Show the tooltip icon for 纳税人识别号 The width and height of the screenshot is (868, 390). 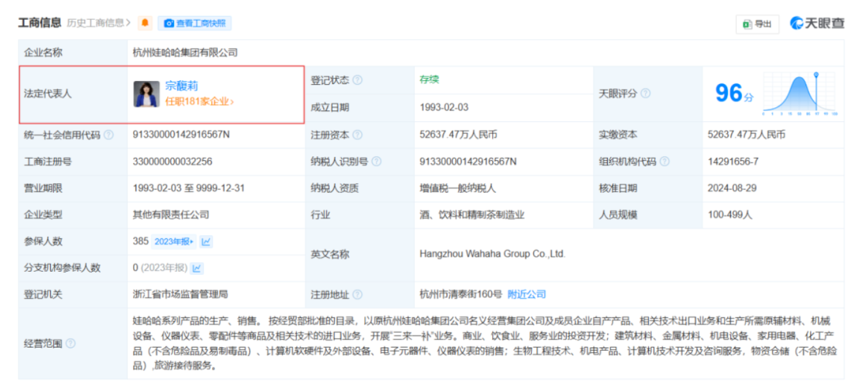[x=376, y=162]
